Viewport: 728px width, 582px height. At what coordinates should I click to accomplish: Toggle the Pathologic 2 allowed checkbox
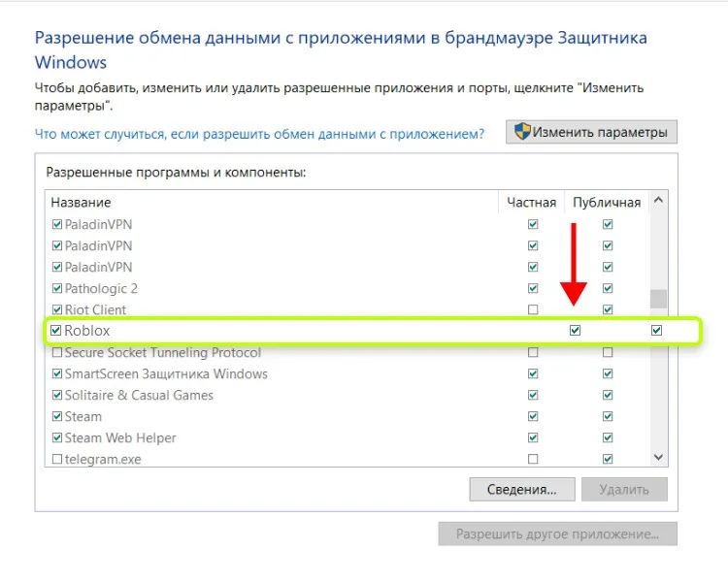pyautogui.click(x=57, y=288)
